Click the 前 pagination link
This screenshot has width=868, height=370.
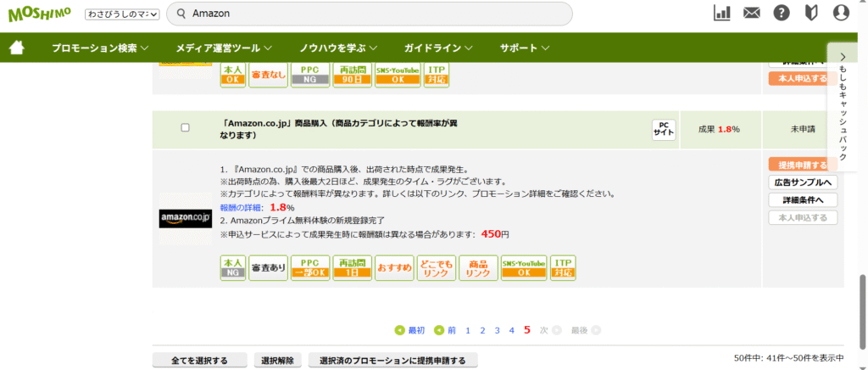pyautogui.click(x=452, y=330)
